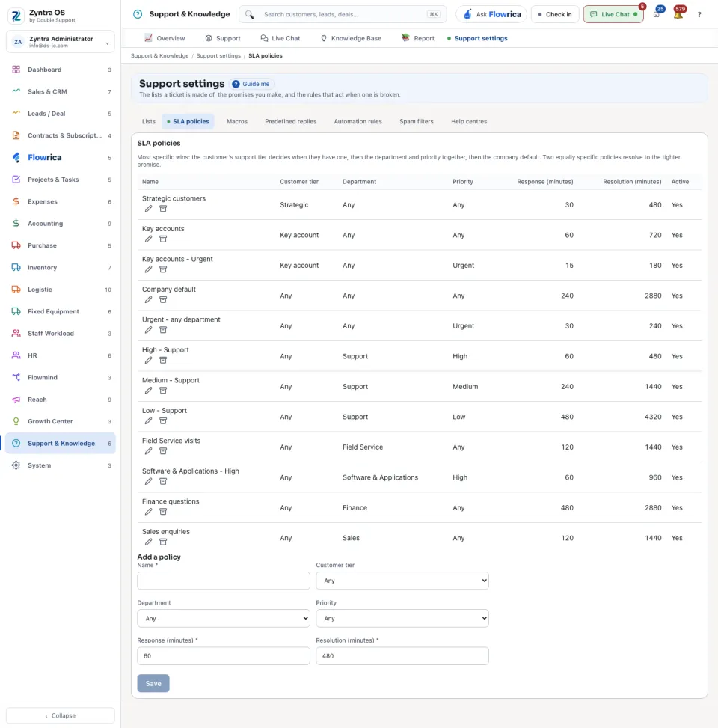Open Inventory in the sidebar
This screenshot has height=728, width=718.
tap(61, 267)
